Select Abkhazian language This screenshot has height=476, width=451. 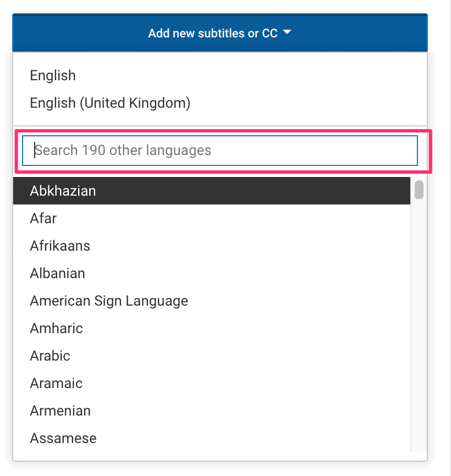(x=63, y=191)
